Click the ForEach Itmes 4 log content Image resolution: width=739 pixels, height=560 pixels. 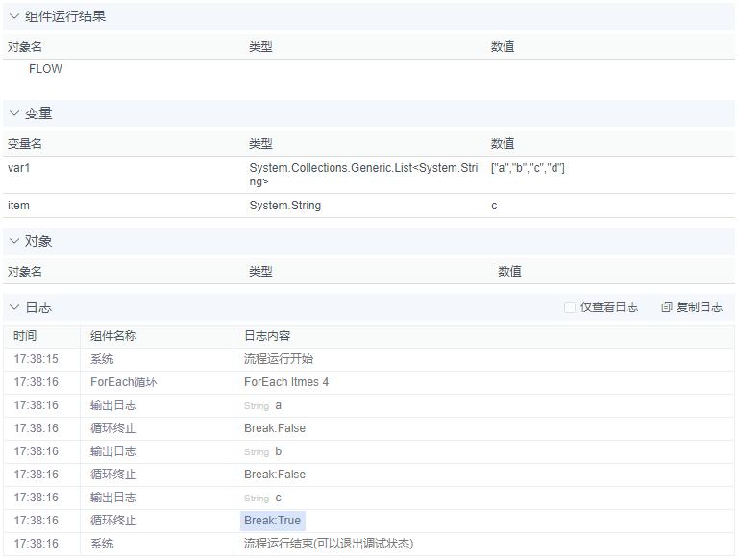(286, 382)
